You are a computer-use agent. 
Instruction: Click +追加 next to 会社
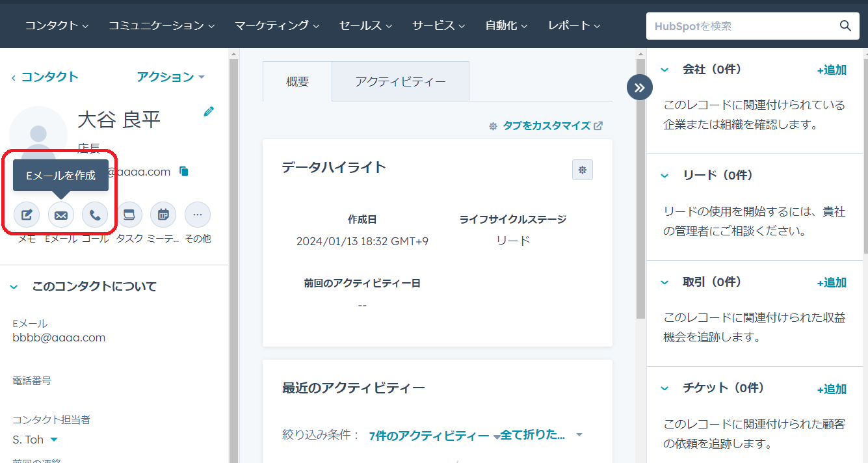click(x=832, y=70)
